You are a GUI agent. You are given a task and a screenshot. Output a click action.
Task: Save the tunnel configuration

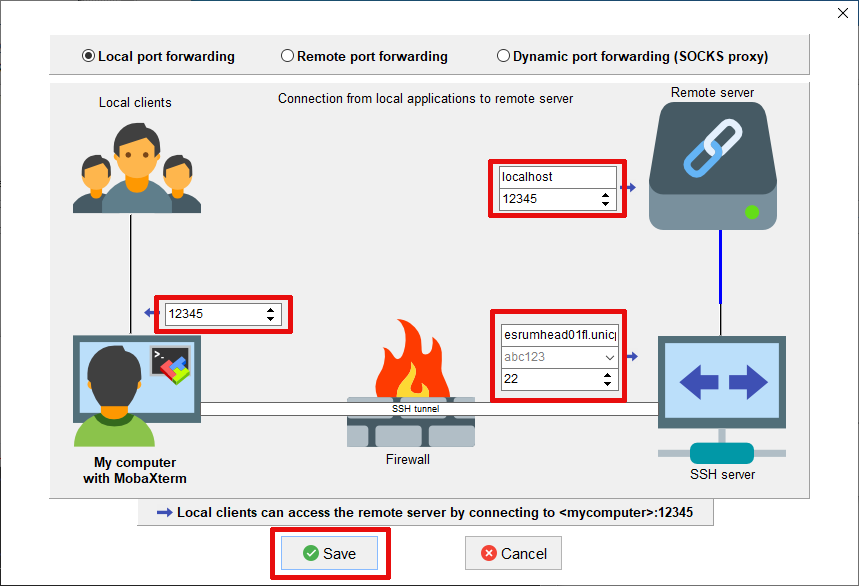(x=329, y=553)
